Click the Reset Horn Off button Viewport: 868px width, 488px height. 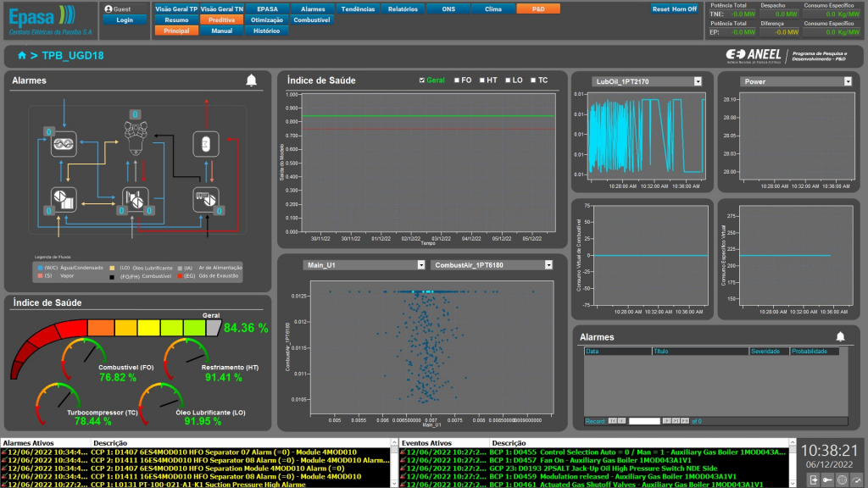[675, 8]
